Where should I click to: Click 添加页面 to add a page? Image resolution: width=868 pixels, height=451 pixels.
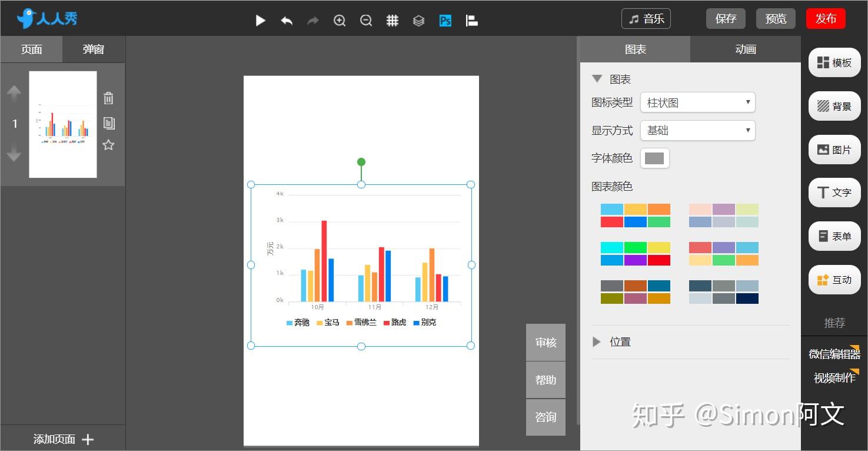click(x=63, y=439)
